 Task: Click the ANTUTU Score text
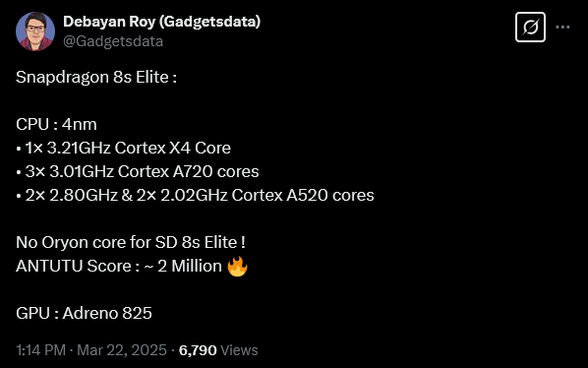[73, 266]
